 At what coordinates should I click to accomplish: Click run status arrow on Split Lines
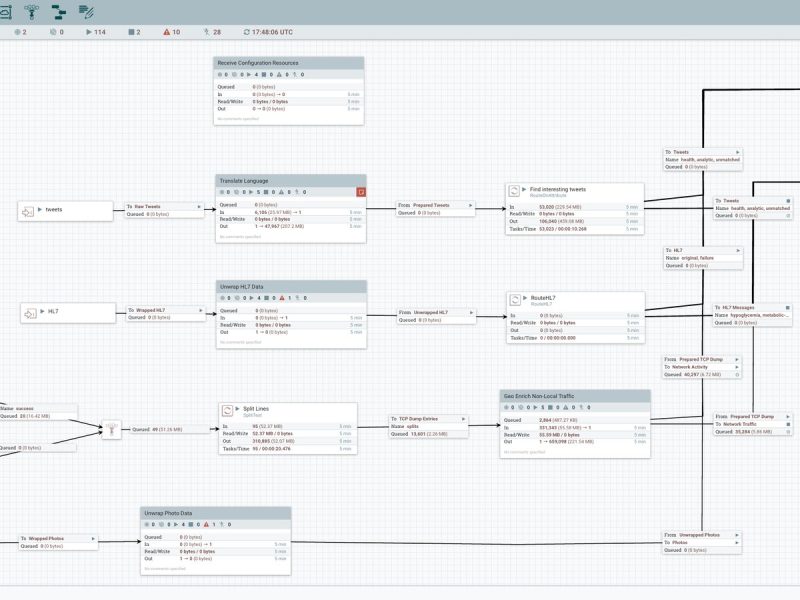tap(237, 409)
